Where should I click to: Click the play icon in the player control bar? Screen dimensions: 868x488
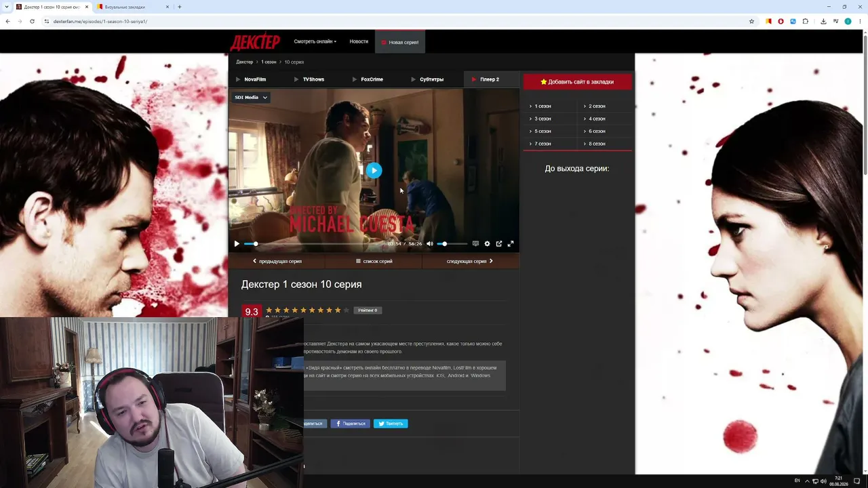point(237,244)
